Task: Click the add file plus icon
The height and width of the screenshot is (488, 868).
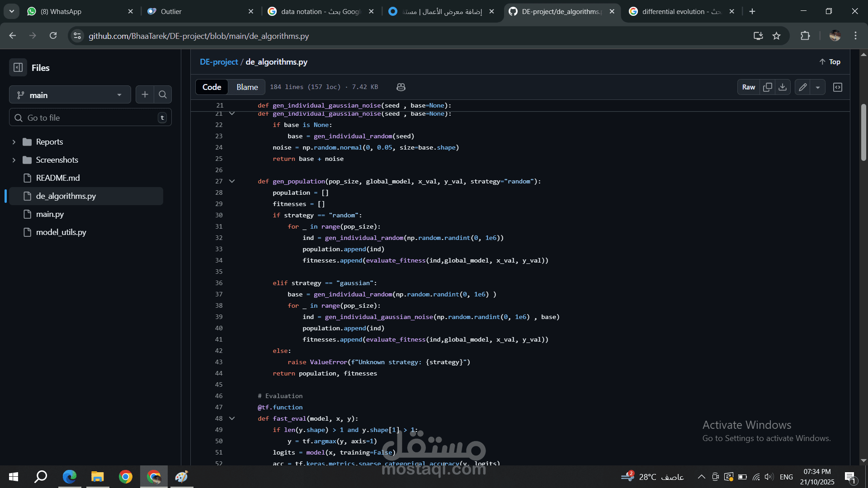Action: 145,94
